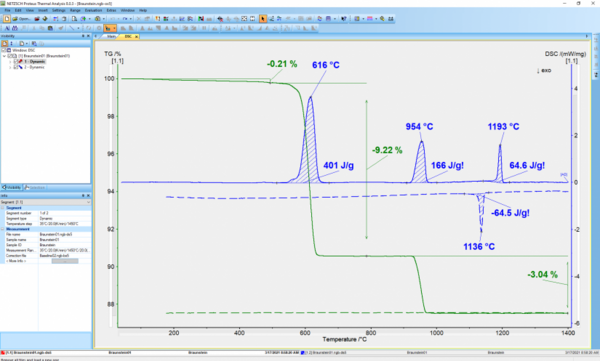Click the Correction file row value

[54, 256]
